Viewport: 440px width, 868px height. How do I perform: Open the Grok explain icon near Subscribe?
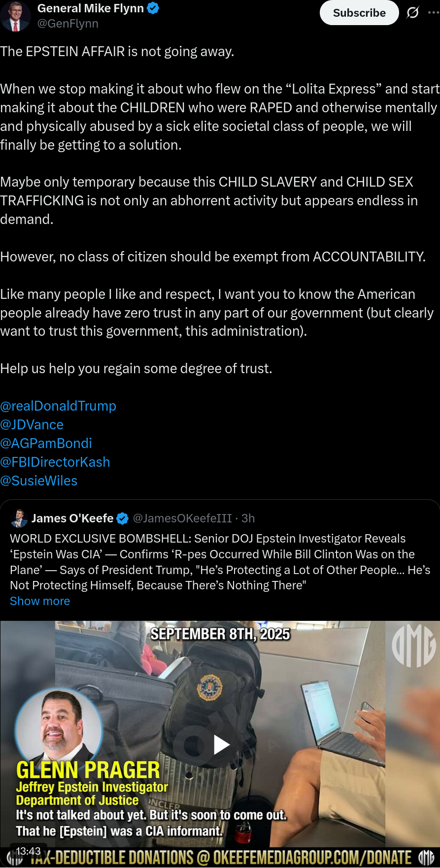click(x=412, y=12)
